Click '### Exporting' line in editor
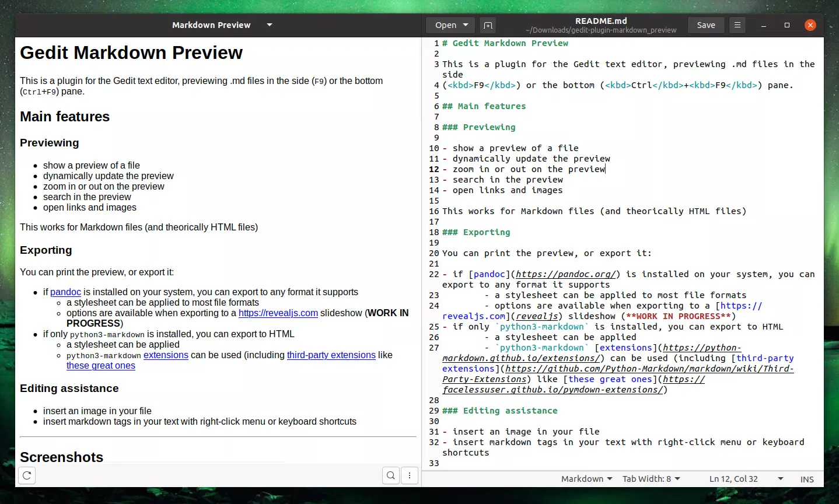This screenshot has width=839, height=504. (x=476, y=232)
